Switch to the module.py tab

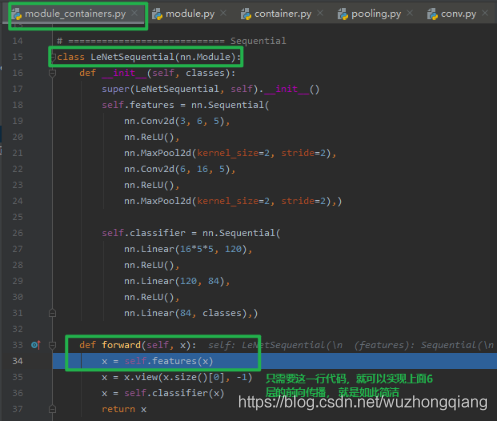[183, 14]
